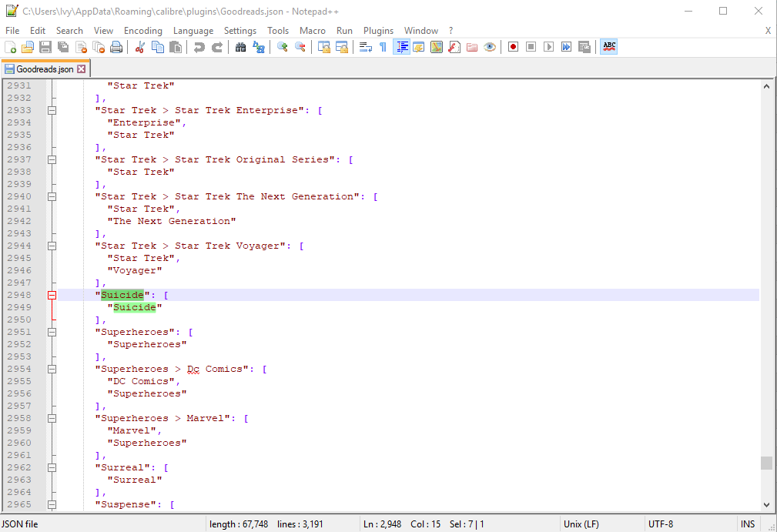Toggle Show All Characters pilcrow icon
The height and width of the screenshot is (532, 777).
(x=383, y=47)
